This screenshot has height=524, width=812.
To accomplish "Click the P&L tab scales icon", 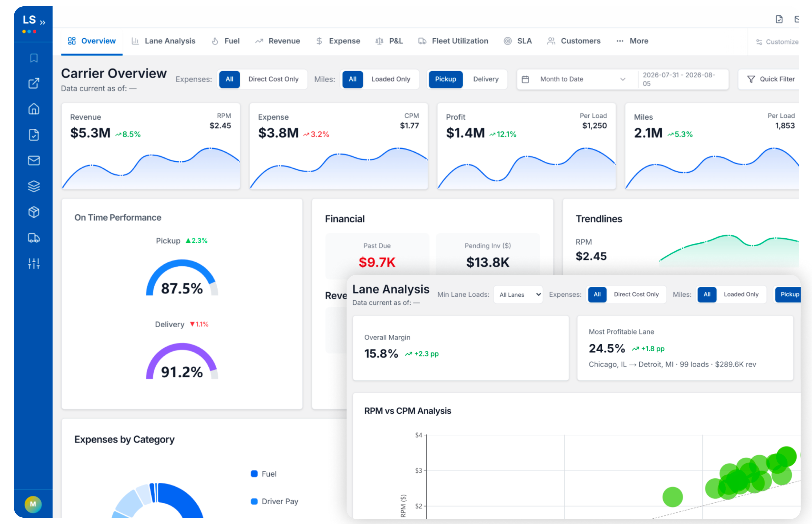I will [x=379, y=41].
